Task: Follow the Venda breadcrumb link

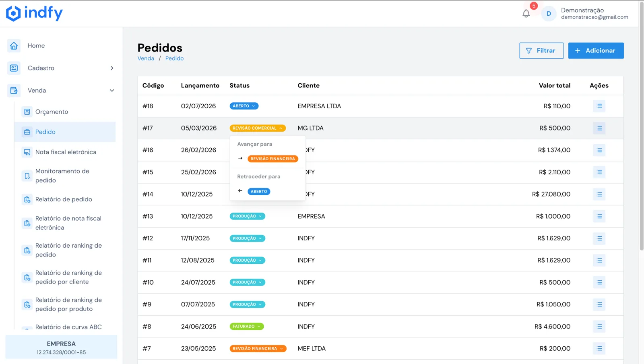Action: (146, 58)
